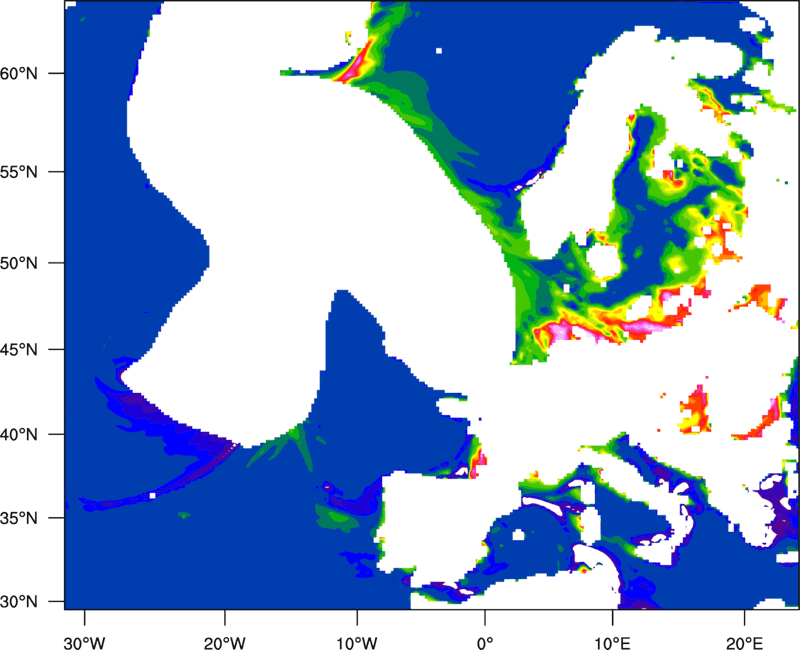Screen dimensions: 800x650
Task: Click the 30°W longitude label
Action: pos(85,643)
